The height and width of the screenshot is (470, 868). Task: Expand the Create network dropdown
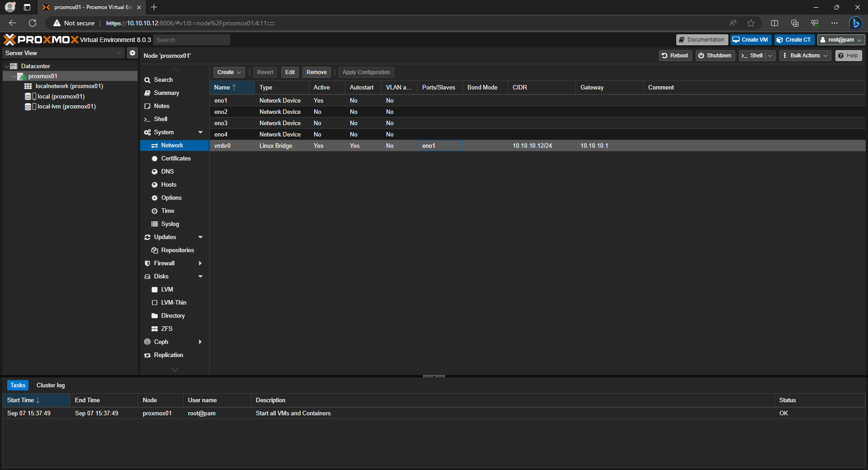pos(229,72)
